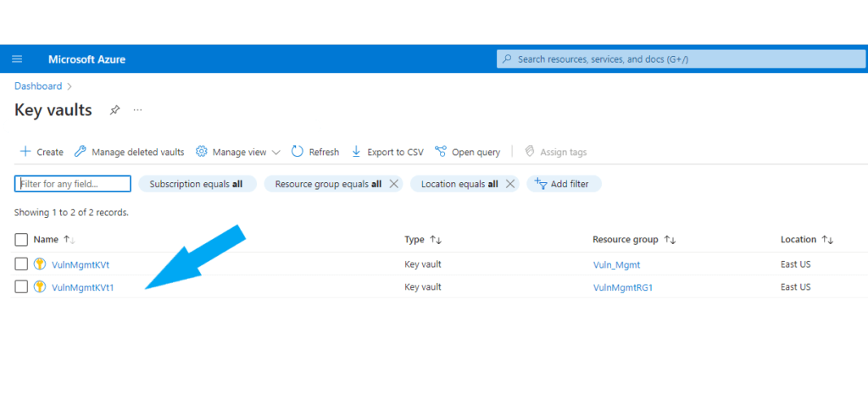Click the Manage deleted vaults label
The height and width of the screenshot is (400, 868).
138,153
